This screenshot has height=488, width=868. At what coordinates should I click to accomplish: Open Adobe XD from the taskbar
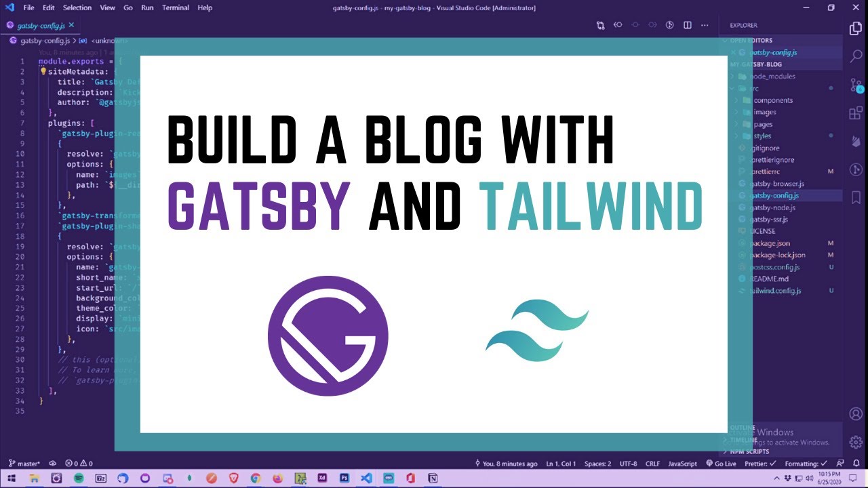click(322, 478)
